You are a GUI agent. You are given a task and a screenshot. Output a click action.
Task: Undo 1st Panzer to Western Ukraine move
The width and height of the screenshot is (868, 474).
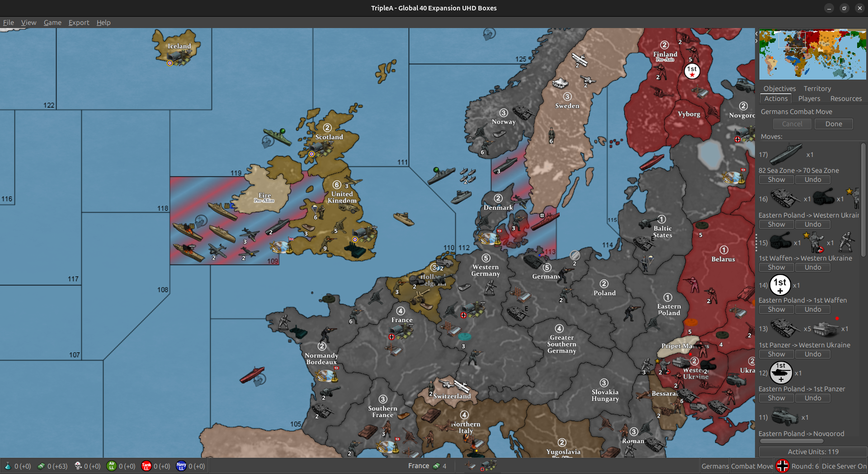coord(812,354)
